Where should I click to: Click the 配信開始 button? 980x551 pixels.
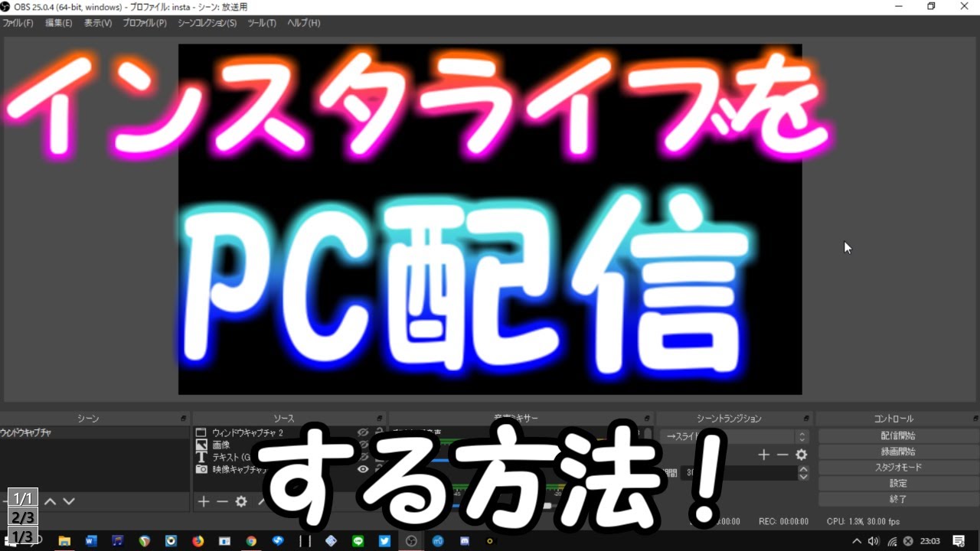pyautogui.click(x=898, y=435)
